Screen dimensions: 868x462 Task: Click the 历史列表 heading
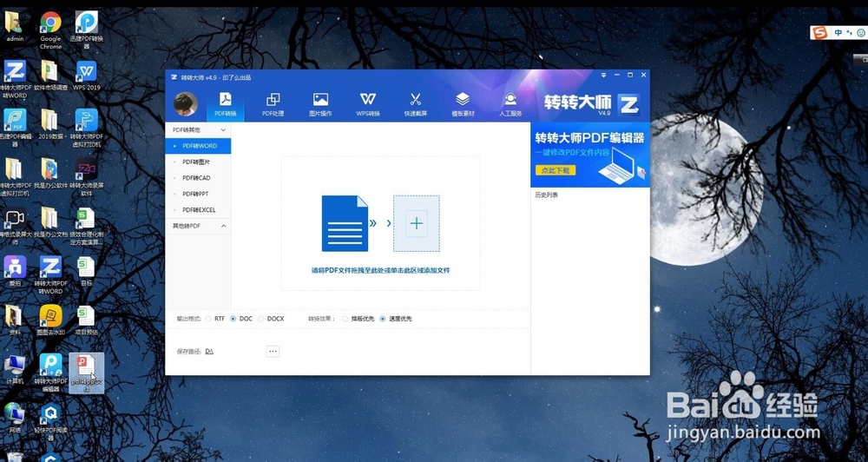(546, 195)
